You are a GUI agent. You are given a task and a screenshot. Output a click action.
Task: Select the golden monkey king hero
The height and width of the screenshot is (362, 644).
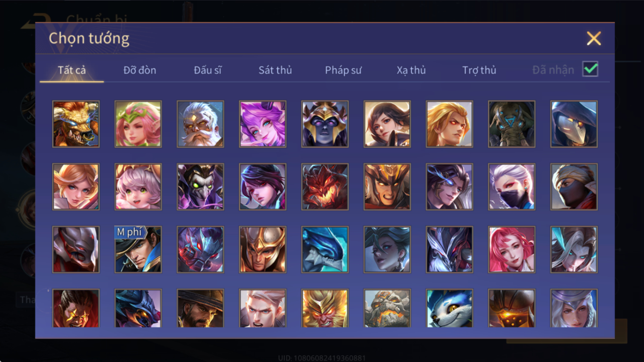tap(325, 308)
